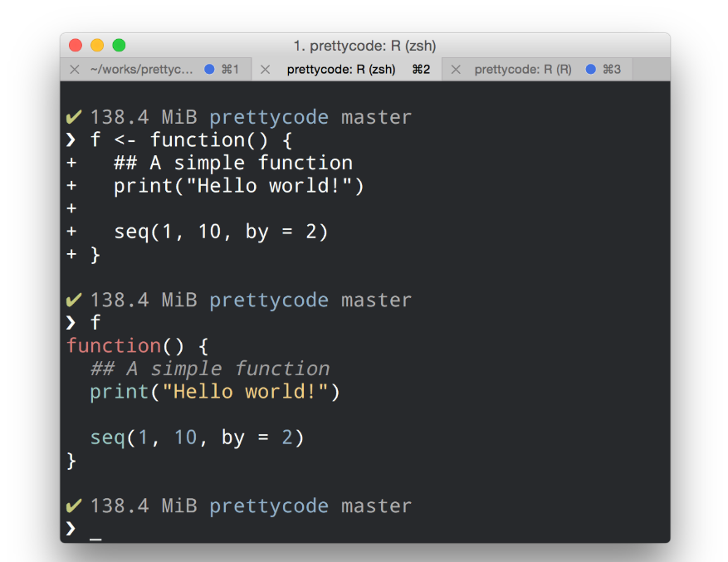Close the prettycode: R (R) tab

[456, 70]
